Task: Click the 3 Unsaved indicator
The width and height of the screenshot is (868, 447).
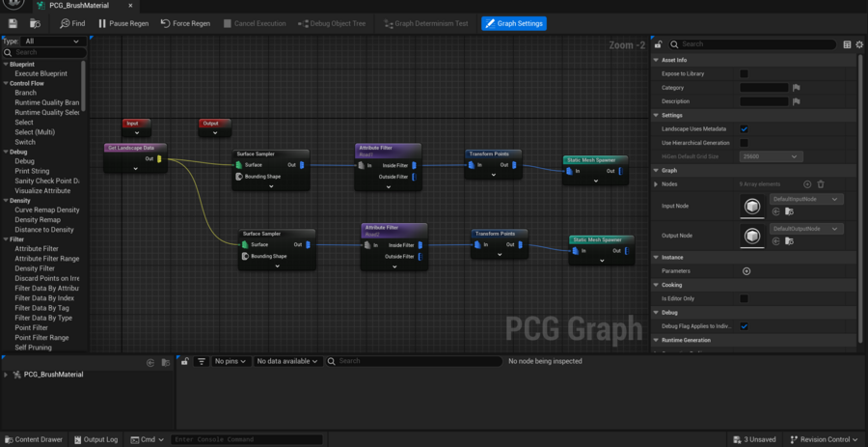Action: tap(753, 439)
